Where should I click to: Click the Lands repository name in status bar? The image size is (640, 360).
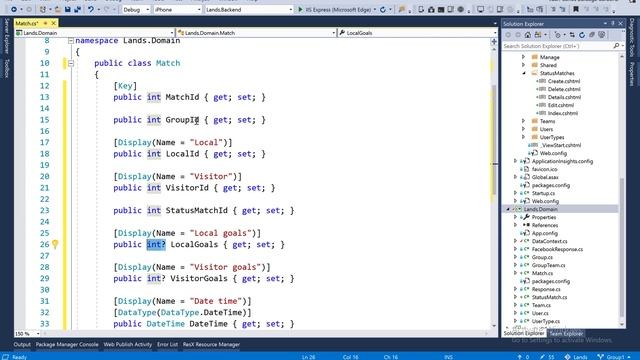point(576,357)
